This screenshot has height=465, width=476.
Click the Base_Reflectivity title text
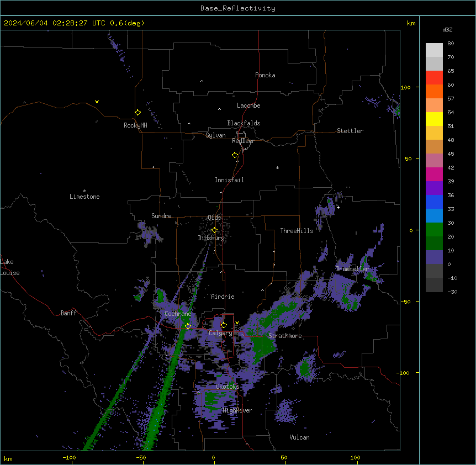click(x=238, y=8)
